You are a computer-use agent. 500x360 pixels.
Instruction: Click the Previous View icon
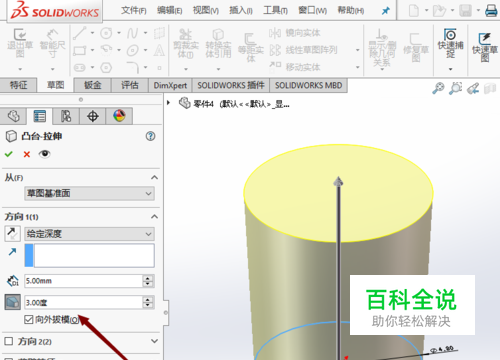pos(473,88)
